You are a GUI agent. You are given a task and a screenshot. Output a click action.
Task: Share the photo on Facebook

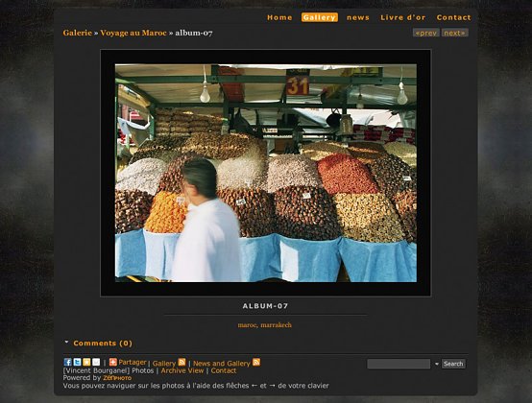(x=67, y=363)
